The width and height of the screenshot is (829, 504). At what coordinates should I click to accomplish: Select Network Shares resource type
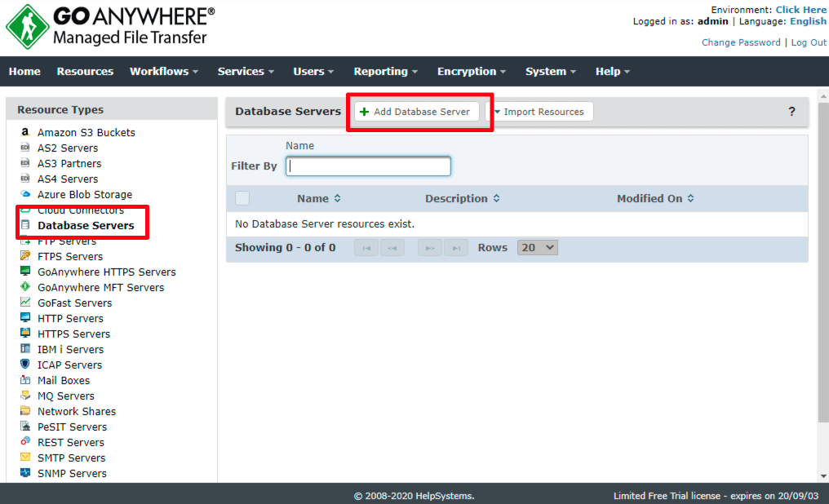click(77, 411)
